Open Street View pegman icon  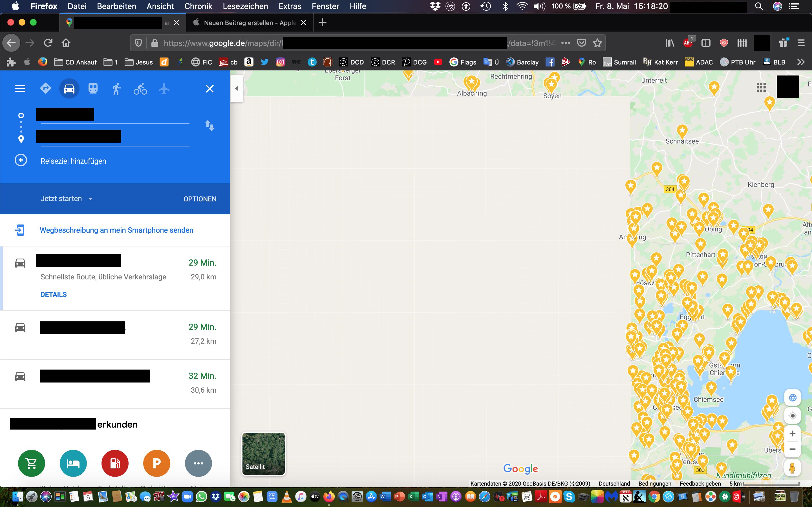point(793,468)
